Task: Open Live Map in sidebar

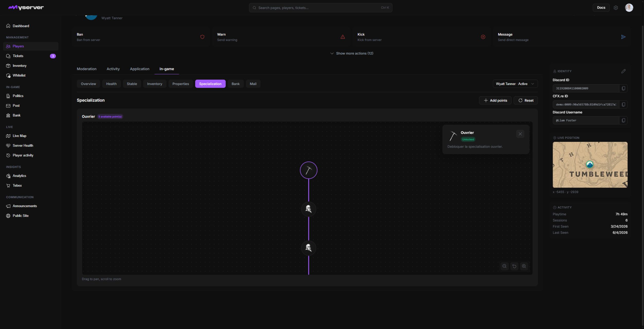Action: click(x=31, y=136)
